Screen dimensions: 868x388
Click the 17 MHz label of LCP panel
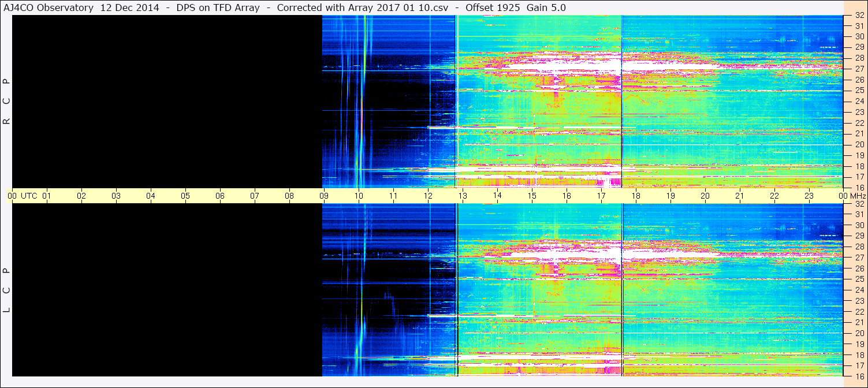(x=859, y=365)
